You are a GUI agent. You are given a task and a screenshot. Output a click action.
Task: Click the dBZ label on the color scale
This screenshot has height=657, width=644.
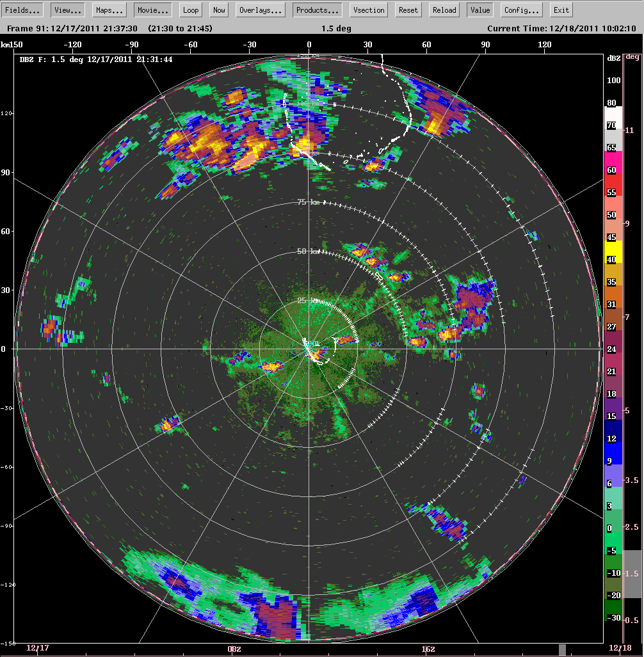coord(613,59)
